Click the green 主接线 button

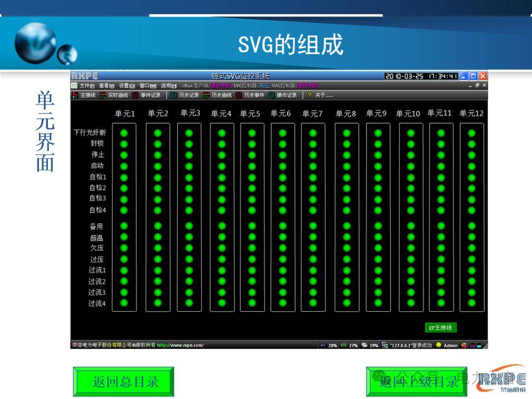[441, 328]
